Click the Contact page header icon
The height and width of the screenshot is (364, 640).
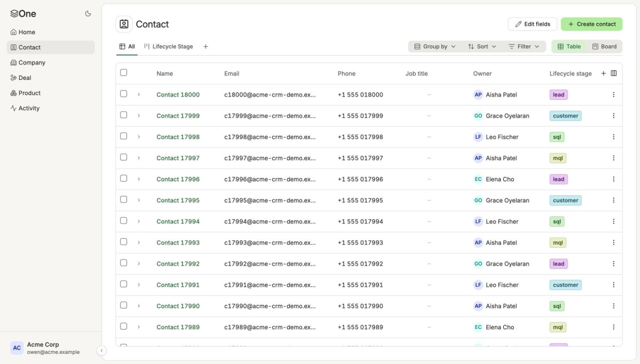(124, 24)
